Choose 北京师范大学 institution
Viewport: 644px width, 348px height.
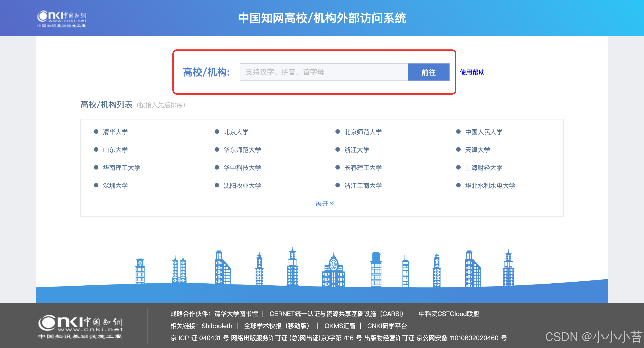coord(363,132)
